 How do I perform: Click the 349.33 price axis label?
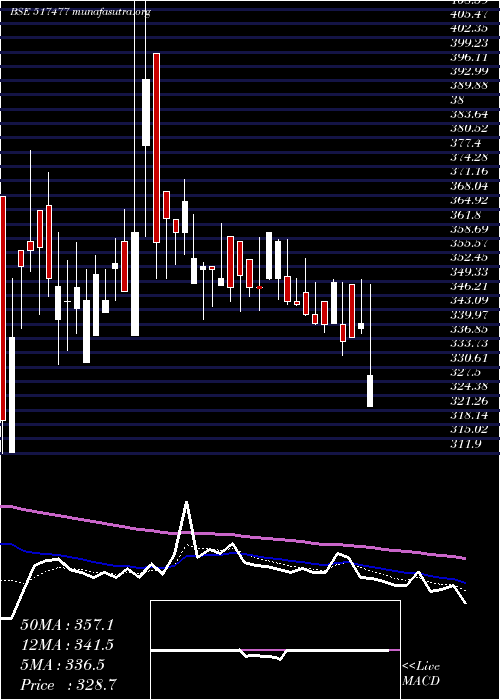469,272
